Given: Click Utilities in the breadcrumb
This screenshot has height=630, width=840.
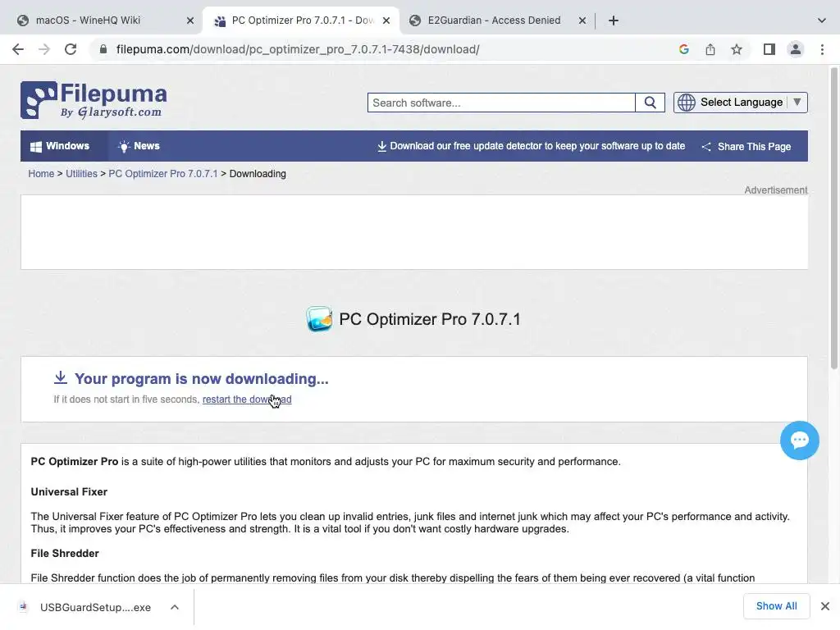Looking at the screenshot, I should click(81, 174).
